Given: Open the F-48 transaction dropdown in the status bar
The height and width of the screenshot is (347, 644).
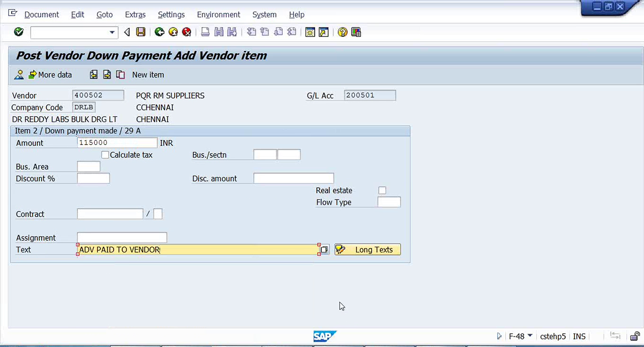Looking at the screenshot, I should pos(530,336).
